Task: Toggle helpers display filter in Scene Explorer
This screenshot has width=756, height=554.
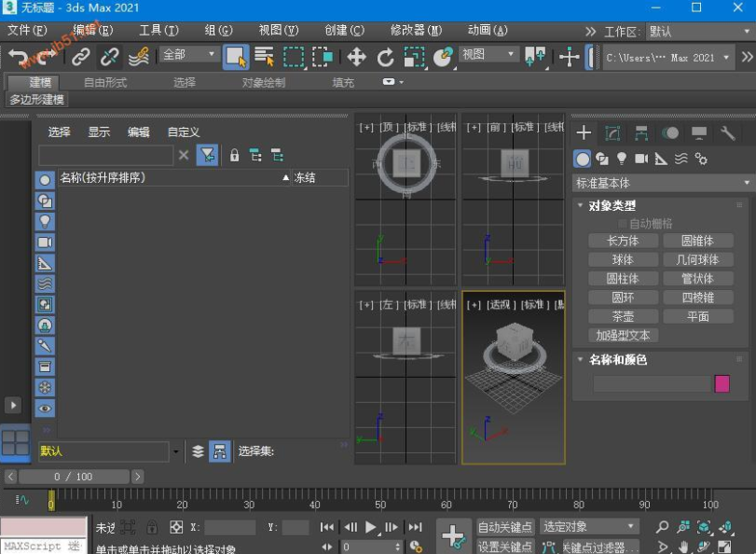Action: point(45,263)
